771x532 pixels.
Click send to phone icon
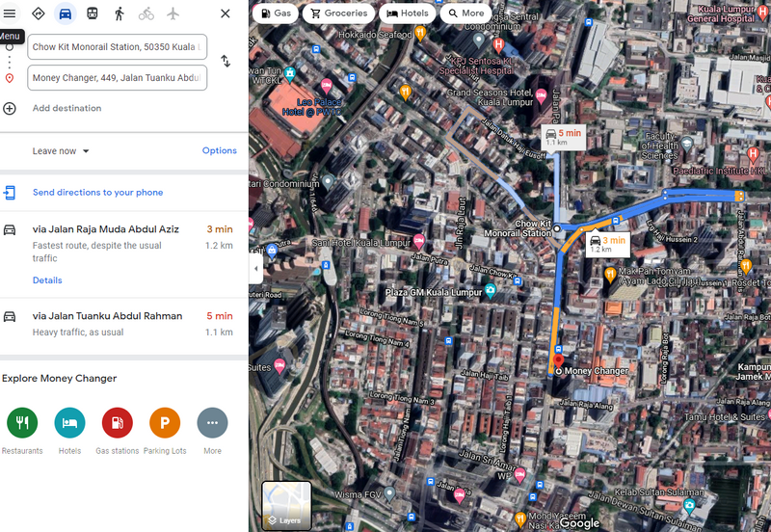tap(10, 192)
